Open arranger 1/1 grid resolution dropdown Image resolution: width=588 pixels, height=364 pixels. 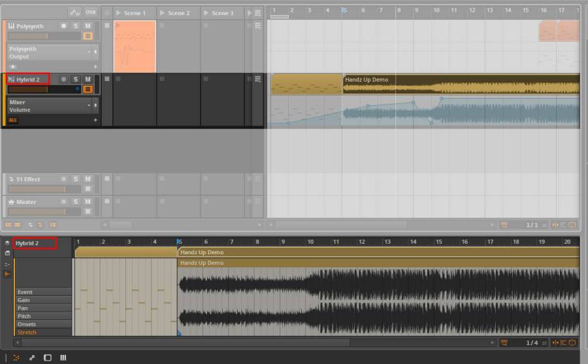pos(531,224)
